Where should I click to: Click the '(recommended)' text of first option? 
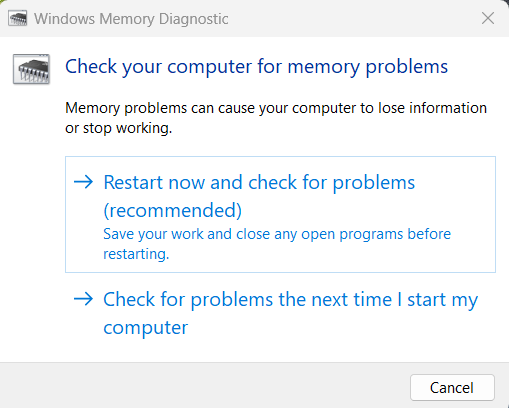173,210
